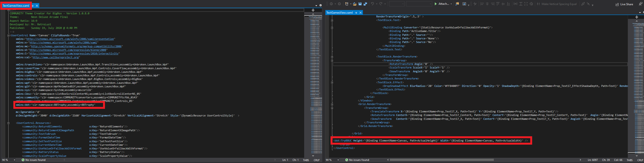Collapse the UserControl element in left editor
Image resolution: width=644 pixels, height=163 pixels.
pyautogui.click(x=8, y=35)
